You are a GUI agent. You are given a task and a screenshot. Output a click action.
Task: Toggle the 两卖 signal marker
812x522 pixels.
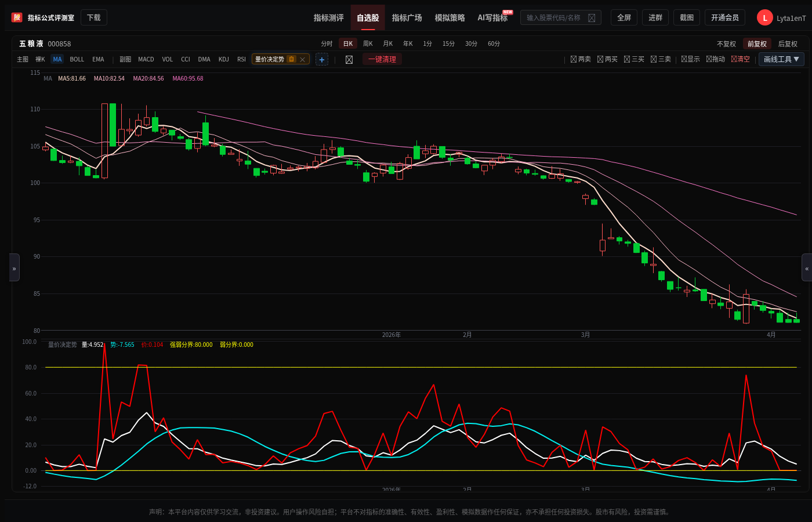pos(581,59)
